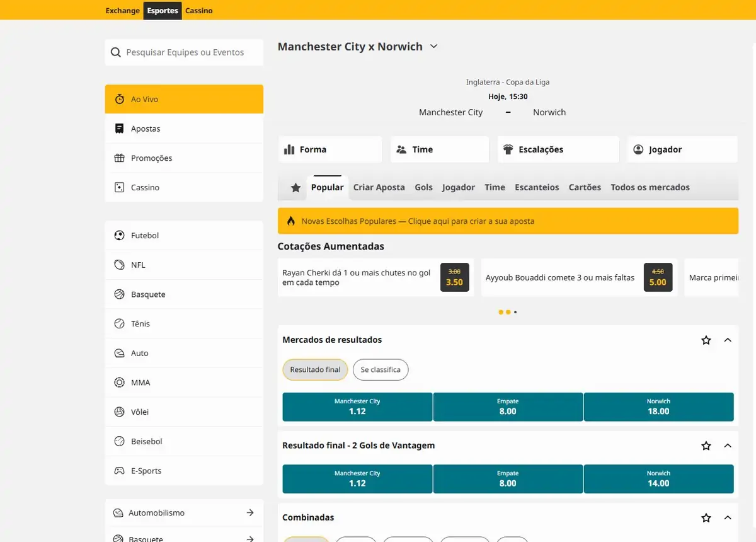Click the NFL football icon

click(119, 265)
